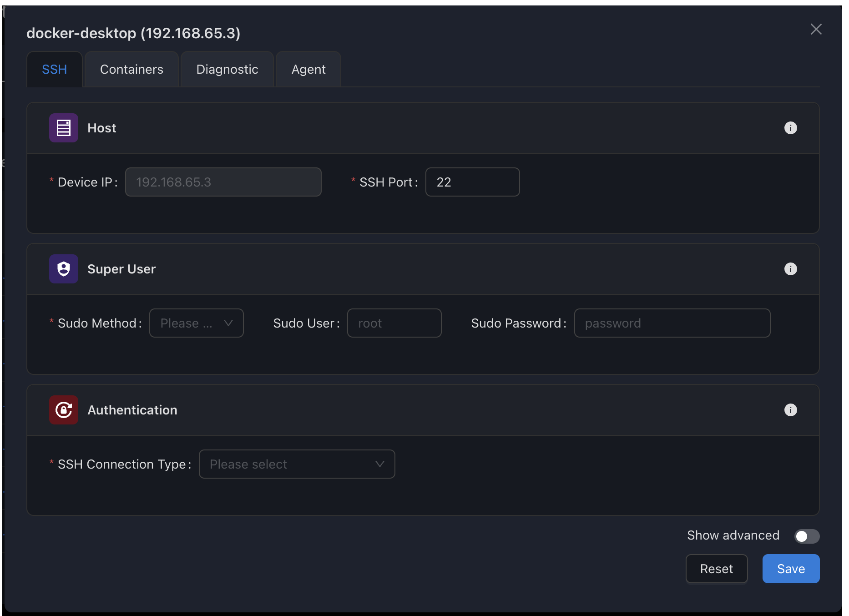Focus the Sudo Password input field
The width and height of the screenshot is (849, 616).
click(x=672, y=323)
